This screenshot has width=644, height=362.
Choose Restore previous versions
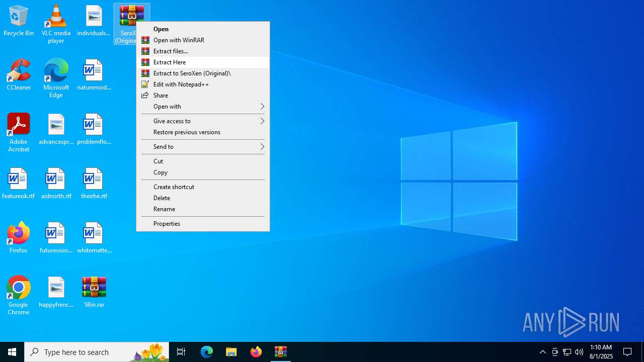click(x=203, y=132)
